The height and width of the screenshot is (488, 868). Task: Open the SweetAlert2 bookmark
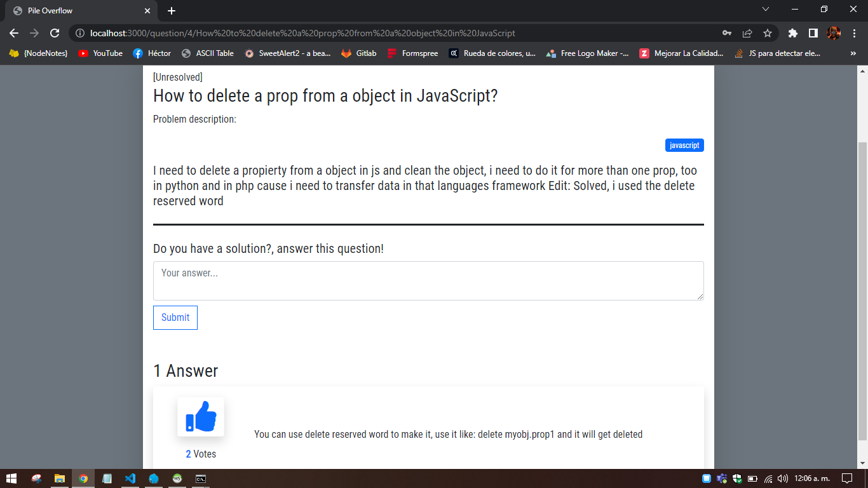tap(289, 53)
